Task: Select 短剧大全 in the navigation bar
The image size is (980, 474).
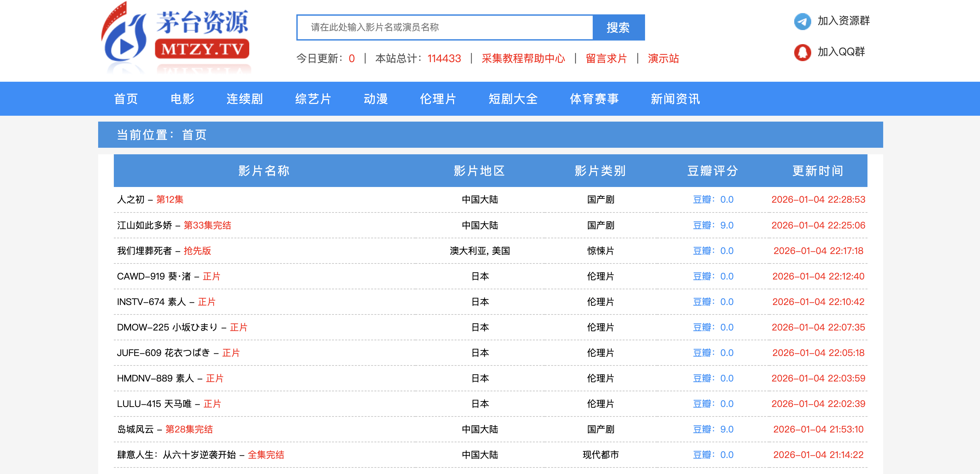Action: coord(513,99)
